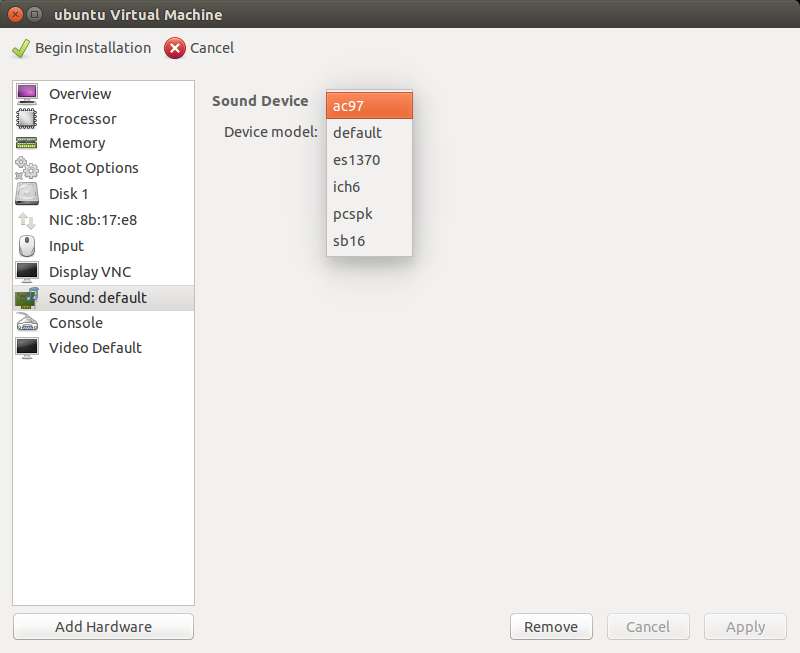The width and height of the screenshot is (800, 653).
Task: Select Sound: default in the hardware list
Action: coord(97,297)
